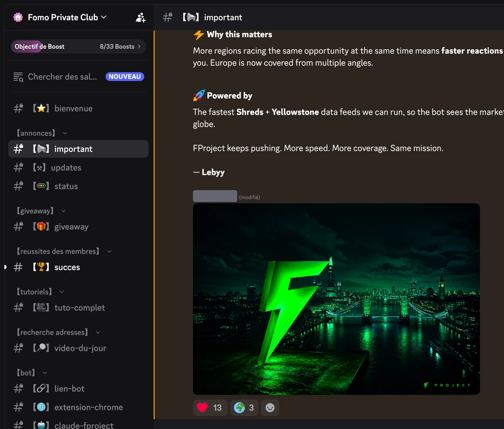Image resolution: width=504 pixels, height=429 pixels.
Task: Open the claude-fproject channel
Action: (x=78, y=425)
